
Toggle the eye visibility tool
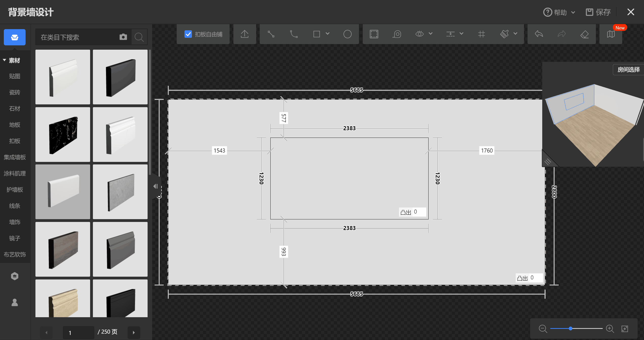point(419,34)
